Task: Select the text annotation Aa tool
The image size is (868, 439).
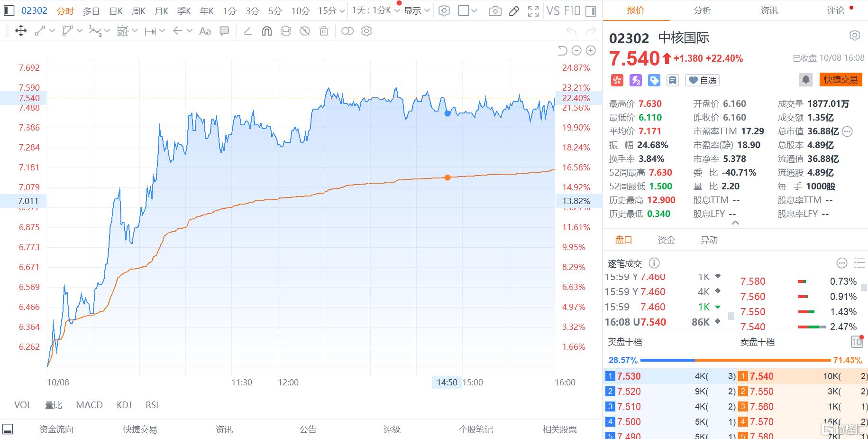Action: coord(205,31)
